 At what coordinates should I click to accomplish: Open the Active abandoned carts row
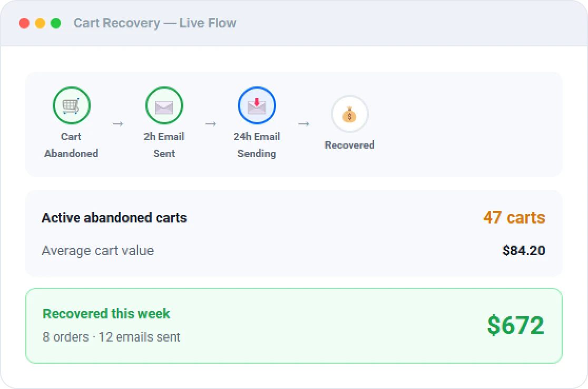(x=293, y=218)
